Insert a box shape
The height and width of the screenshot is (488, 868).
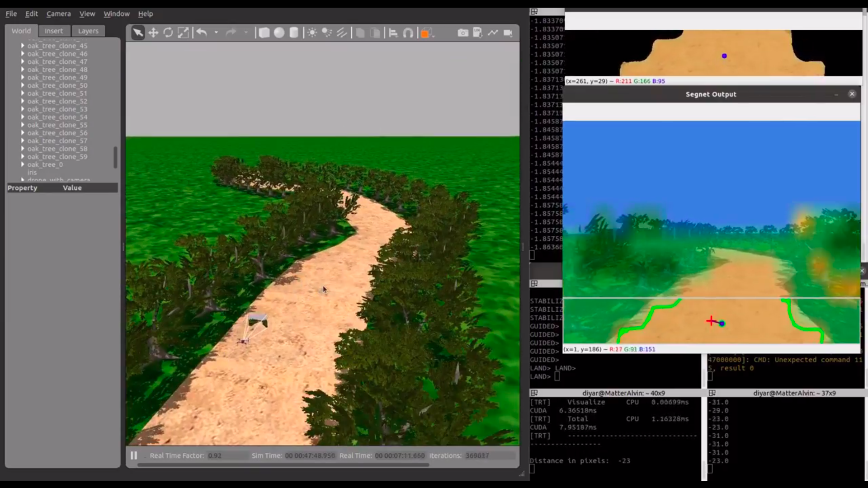click(264, 33)
